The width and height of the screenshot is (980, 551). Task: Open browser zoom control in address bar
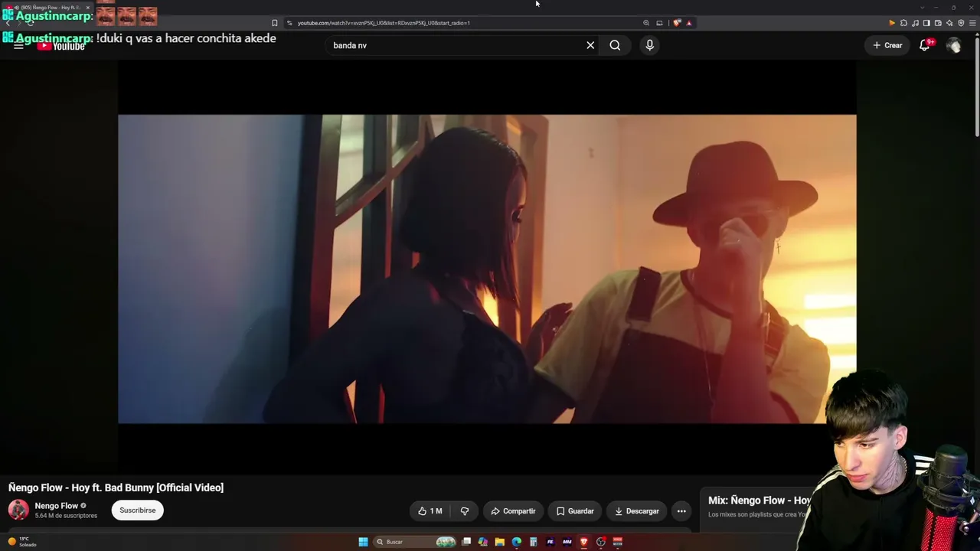646,23
